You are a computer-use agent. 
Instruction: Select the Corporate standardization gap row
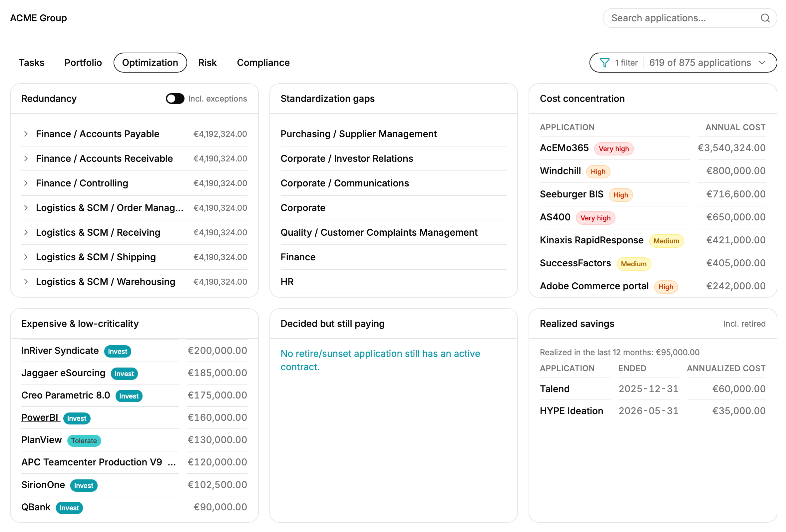393,208
